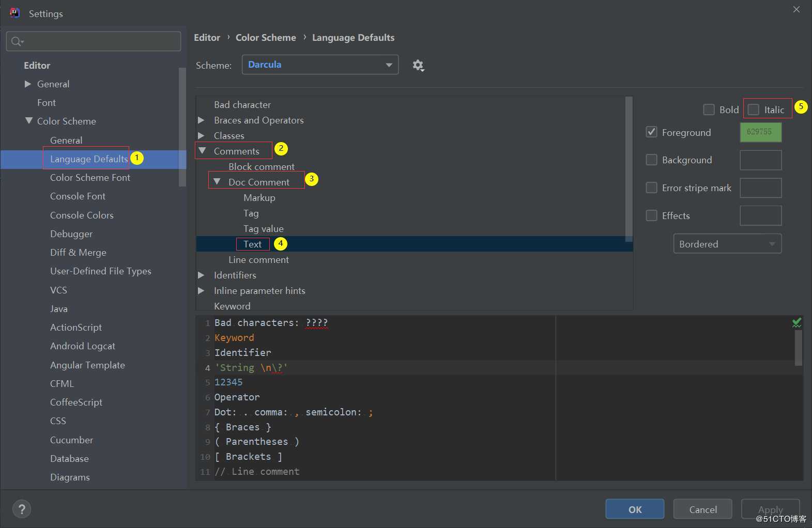Select Angular Template item
The image size is (812, 528).
coord(87,365)
